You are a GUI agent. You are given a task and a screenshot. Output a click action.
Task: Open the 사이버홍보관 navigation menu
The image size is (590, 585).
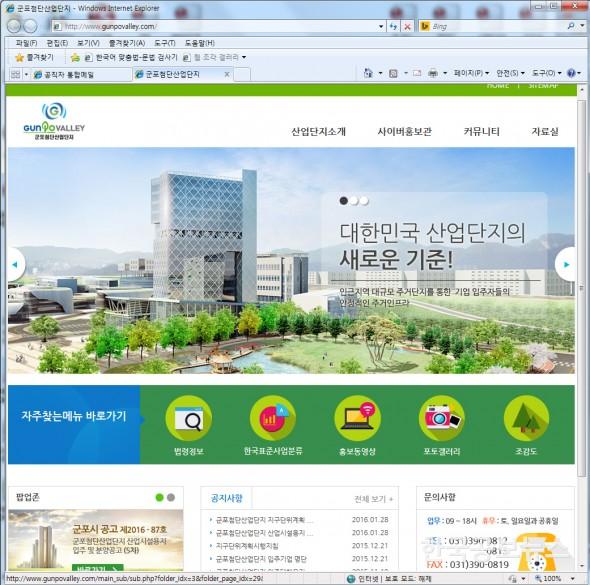(404, 132)
